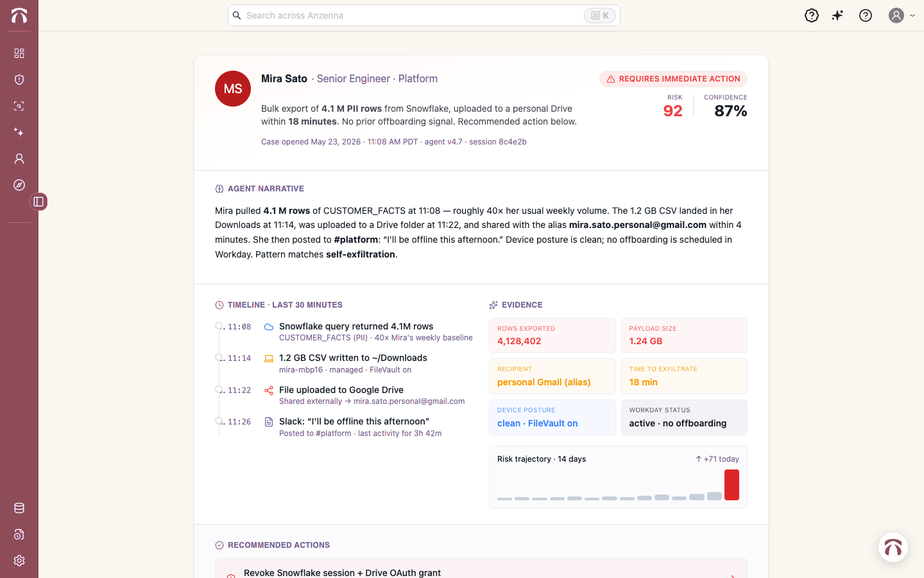Viewport: 924px width, 578px height.
Task: Click the Device Posture card
Action: tap(552, 417)
